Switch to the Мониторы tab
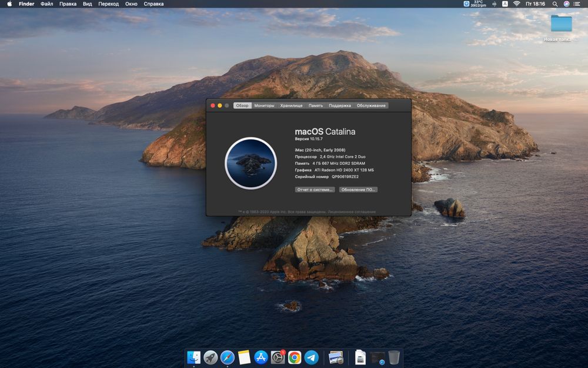The image size is (588, 368). [x=265, y=105]
